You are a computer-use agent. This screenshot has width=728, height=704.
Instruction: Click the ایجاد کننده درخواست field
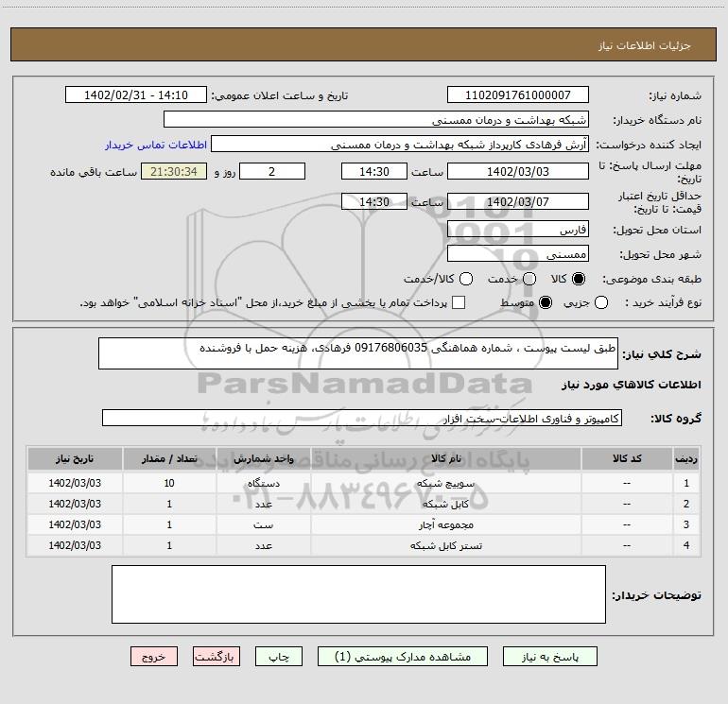(x=400, y=145)
